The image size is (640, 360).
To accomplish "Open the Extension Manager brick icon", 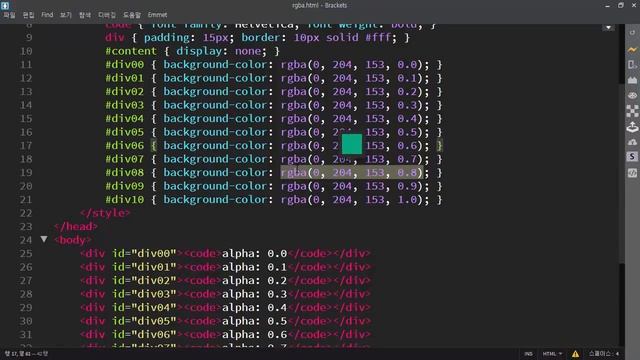I will tap(632, 80).
